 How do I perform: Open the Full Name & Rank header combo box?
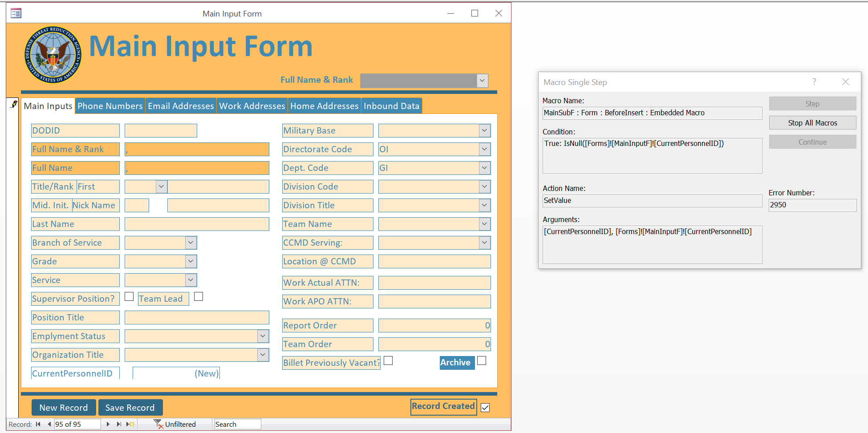pos(482,81)
